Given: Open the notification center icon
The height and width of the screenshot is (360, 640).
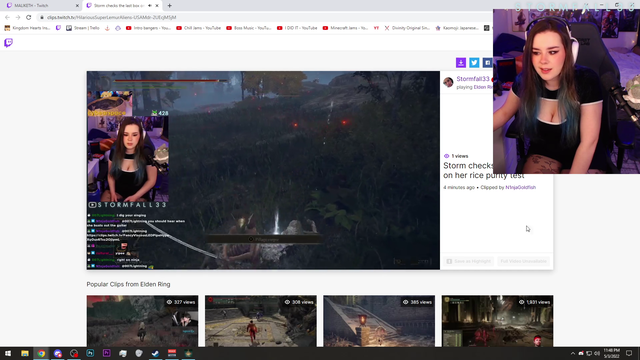Looking at the screenshot, I should tap(629, 353).
